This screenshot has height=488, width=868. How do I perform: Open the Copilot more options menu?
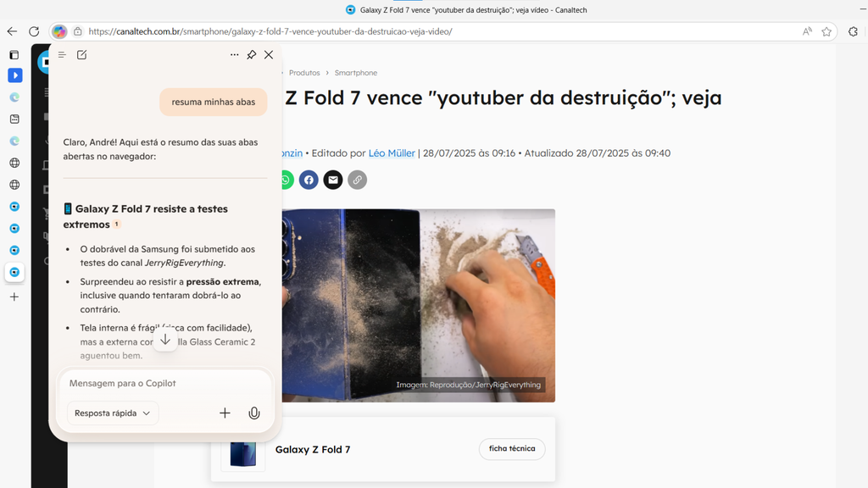235,54
